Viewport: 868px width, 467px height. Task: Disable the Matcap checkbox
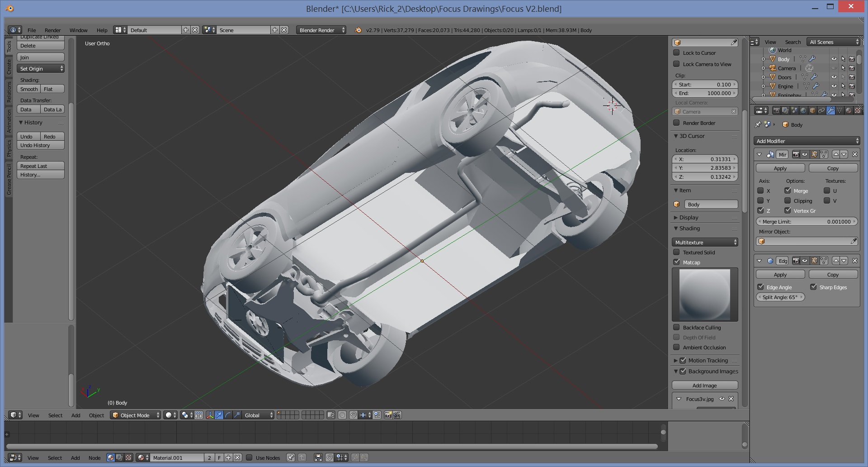click(x=676, y=262)
